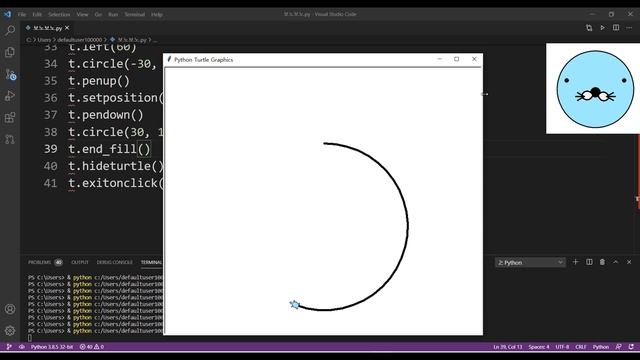This screenshot has height=360, width=640.
Task: Open the View menu
Action: [x=82, y=14]
